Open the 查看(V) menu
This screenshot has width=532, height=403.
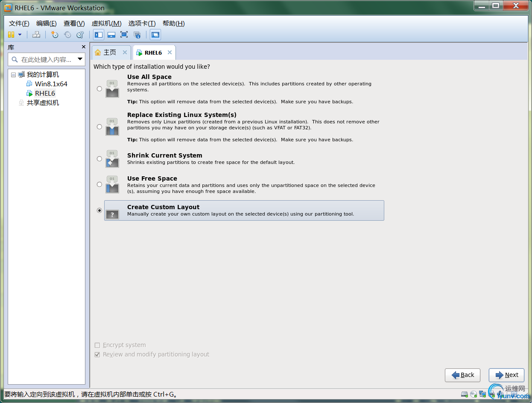[x=74, y=23]
